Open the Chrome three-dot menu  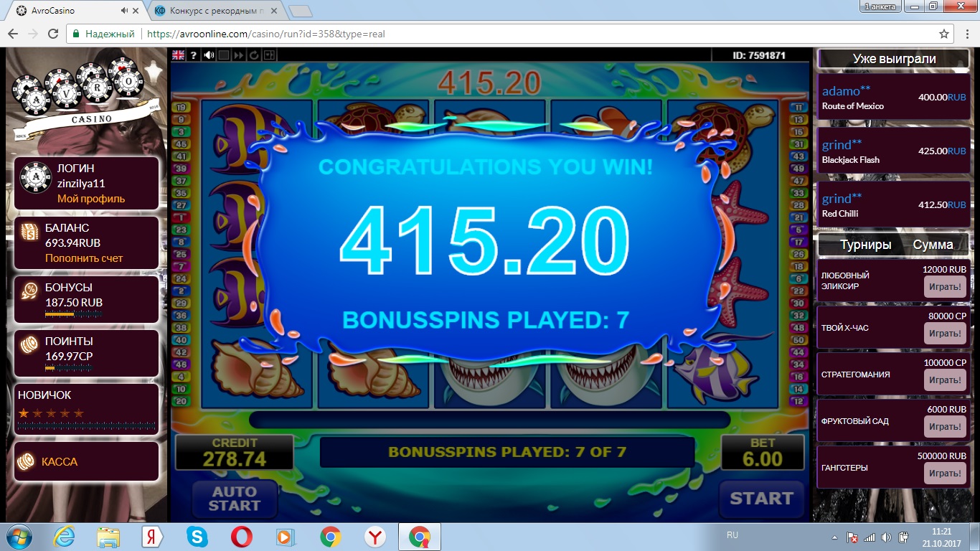pos(966,34)
